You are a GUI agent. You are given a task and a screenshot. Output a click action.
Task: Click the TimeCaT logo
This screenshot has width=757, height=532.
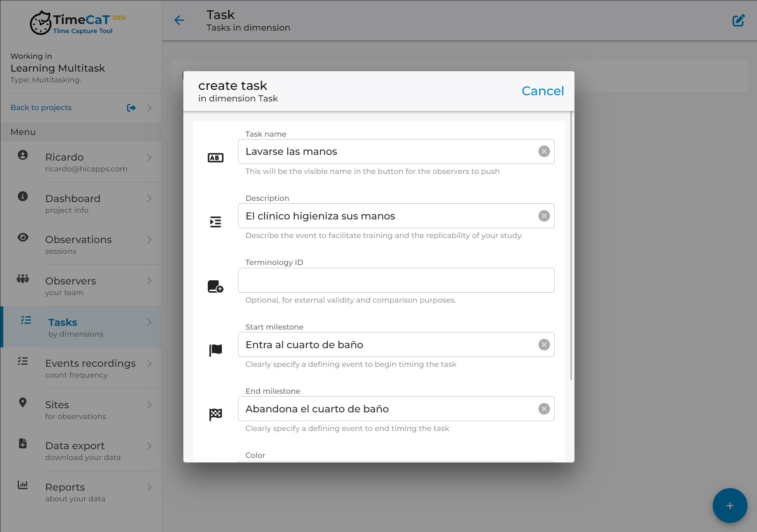click(x=78, y=23)
